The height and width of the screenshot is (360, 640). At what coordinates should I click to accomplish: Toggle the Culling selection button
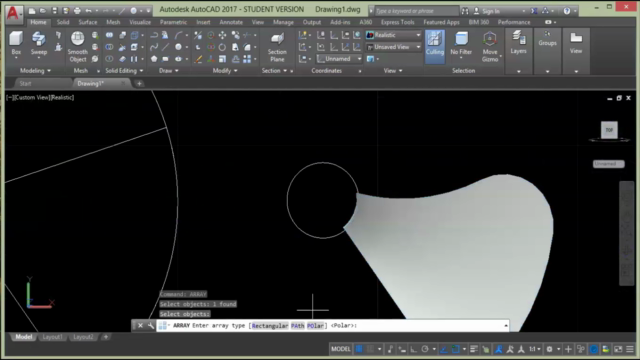tap(435, 46)
